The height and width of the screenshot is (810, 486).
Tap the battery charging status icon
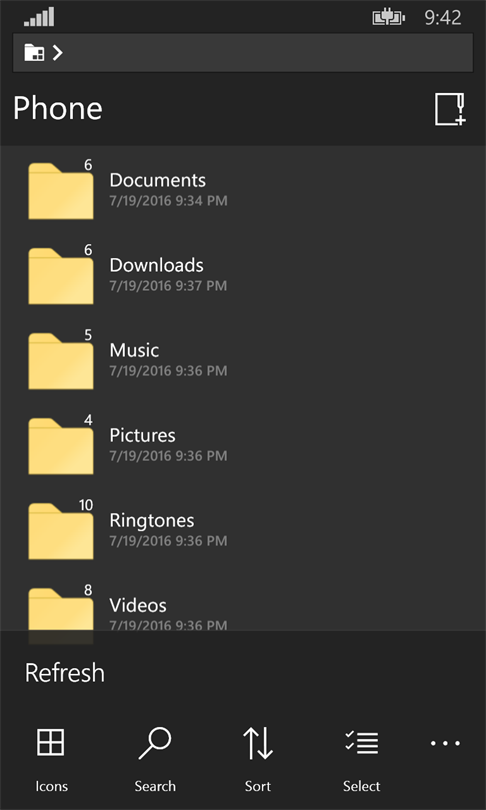click(x=389, y=18)
